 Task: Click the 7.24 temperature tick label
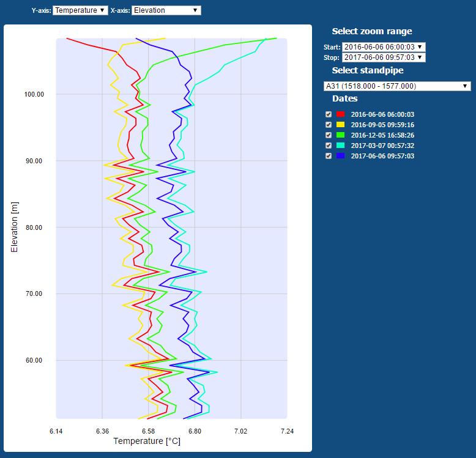pyautogui.click(x=287, y=431)
